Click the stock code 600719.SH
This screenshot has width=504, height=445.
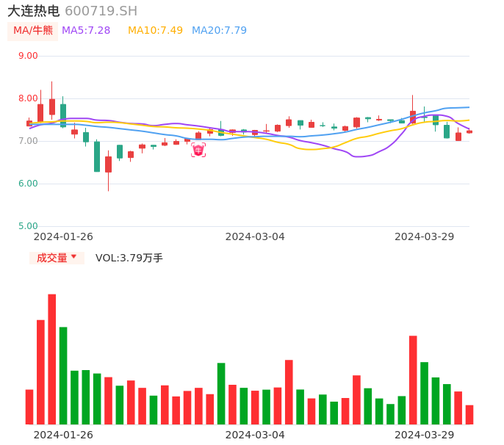101,11
